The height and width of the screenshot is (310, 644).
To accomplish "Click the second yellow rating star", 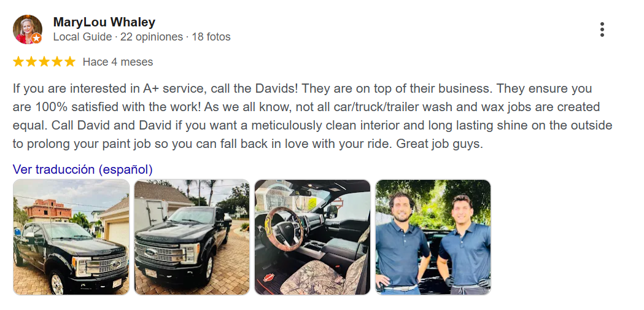I will [31, 61].
